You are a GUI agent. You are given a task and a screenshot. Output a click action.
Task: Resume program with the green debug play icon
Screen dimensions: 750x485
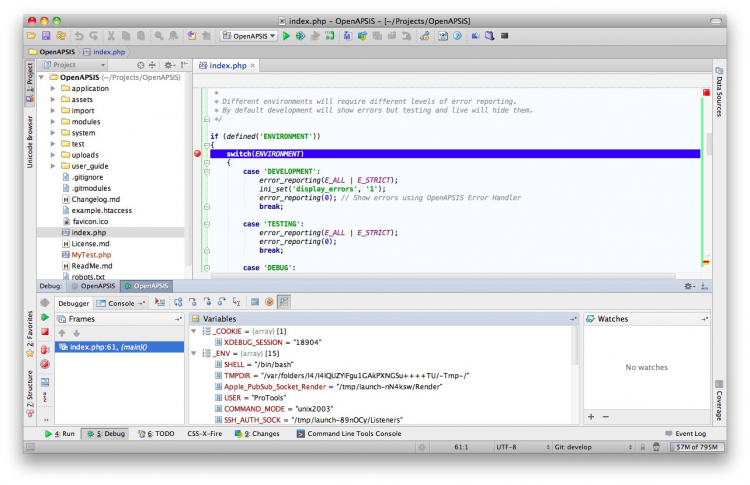[x=45, y=317]
